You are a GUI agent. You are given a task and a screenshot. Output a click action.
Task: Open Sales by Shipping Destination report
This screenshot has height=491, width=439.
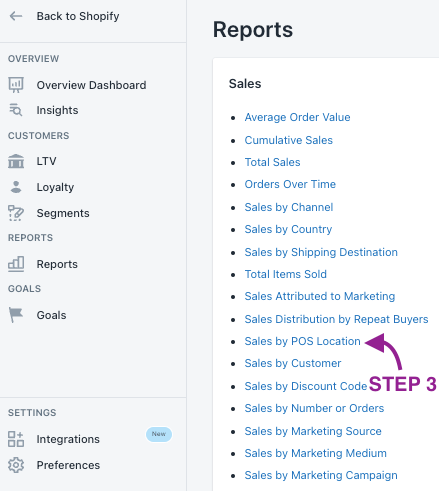click(x=321, y=252)
